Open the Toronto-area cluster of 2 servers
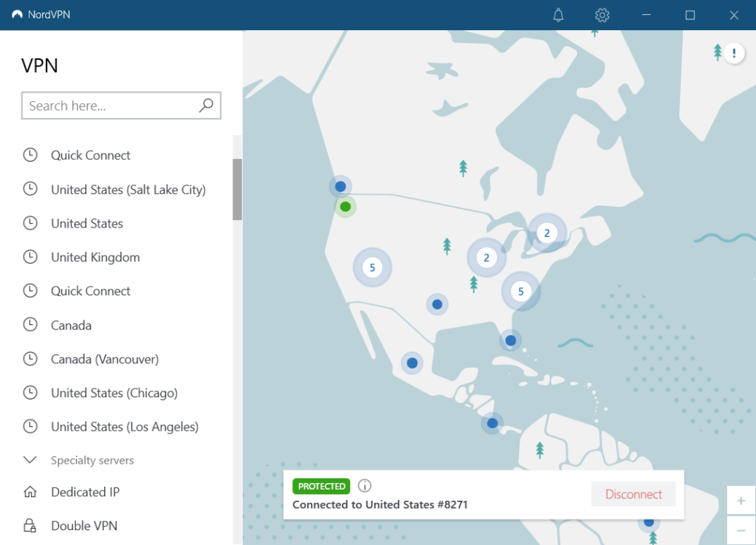Image resolution: width=756 pixels, height=545 pixels. [x=547, y=233]
